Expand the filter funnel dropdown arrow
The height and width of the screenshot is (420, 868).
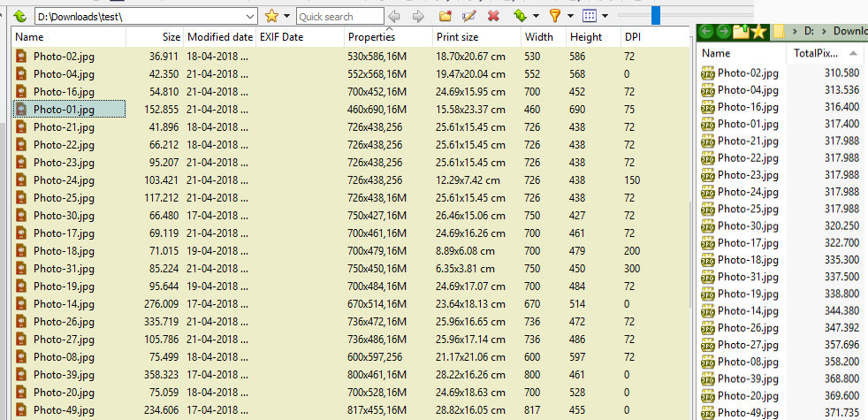[x=570, y=16]
